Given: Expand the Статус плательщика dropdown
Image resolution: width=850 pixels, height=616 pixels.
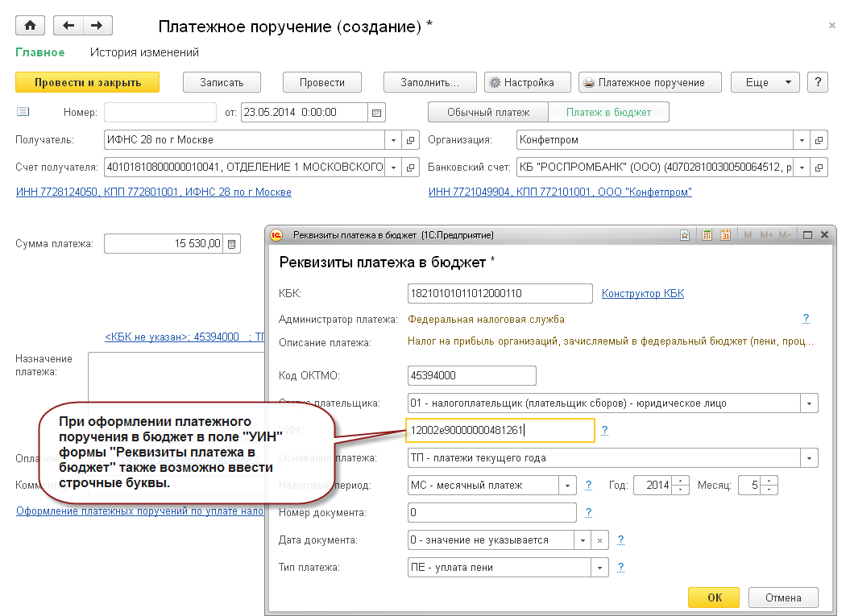Looking at the screenshot, I should coord(809,403).
